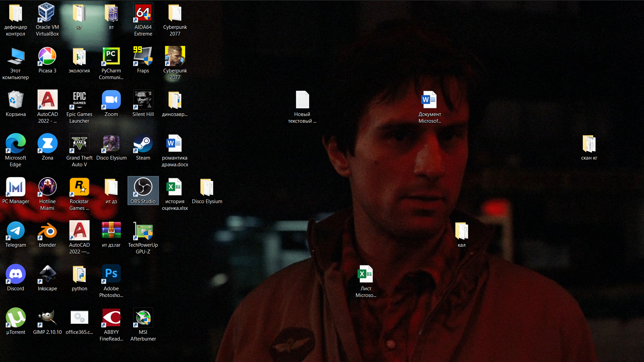Click the Disco Elysium folder icon
The image size is (644, 362).
207,190
